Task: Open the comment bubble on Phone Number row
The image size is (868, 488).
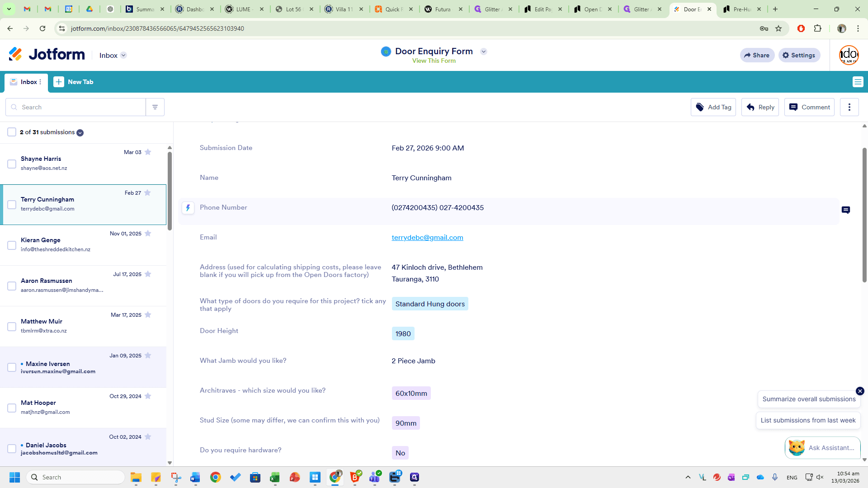Action: pyautogui.click(x=846, y=210)
